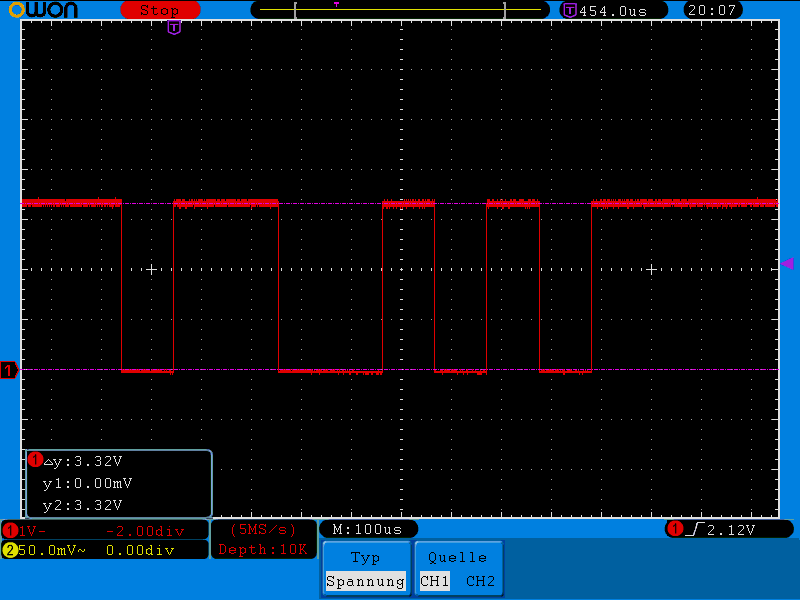Click the M:100us timebase readout

[367, 529]
